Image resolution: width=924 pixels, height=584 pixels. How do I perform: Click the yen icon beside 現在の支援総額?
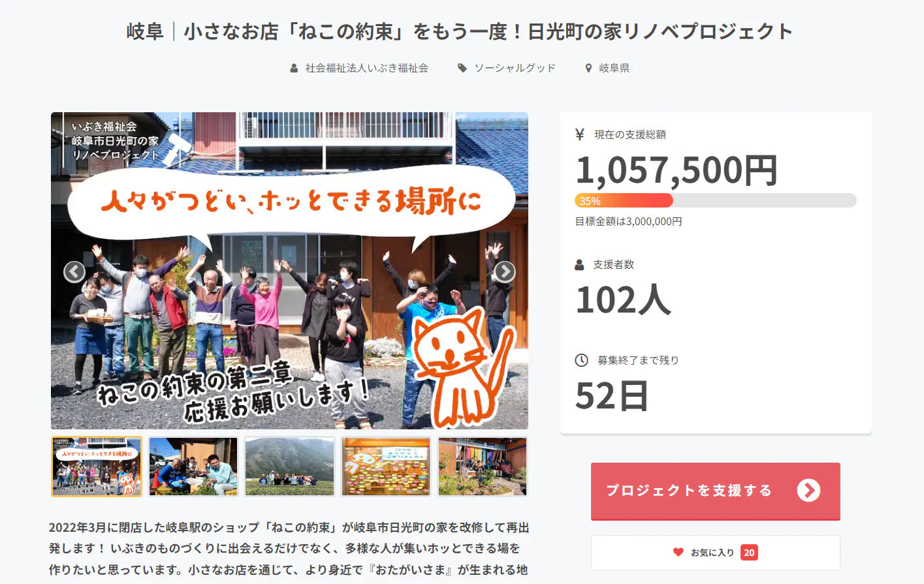(580, 134)
